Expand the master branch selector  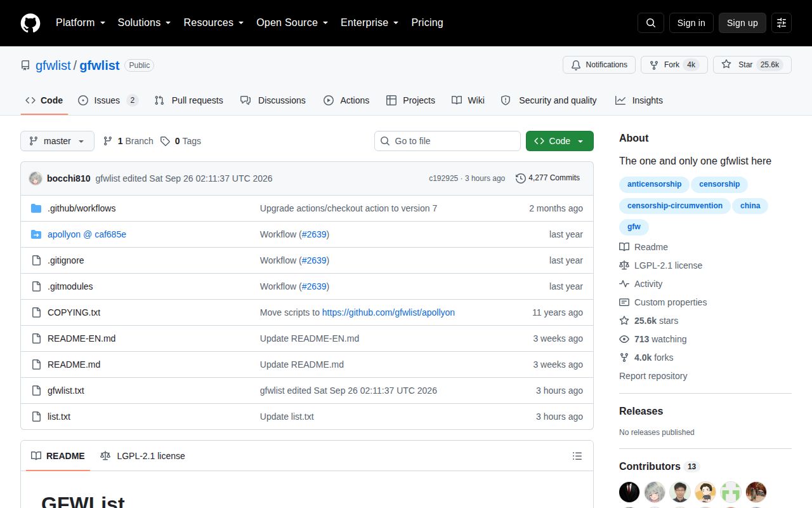coord(57,141)
